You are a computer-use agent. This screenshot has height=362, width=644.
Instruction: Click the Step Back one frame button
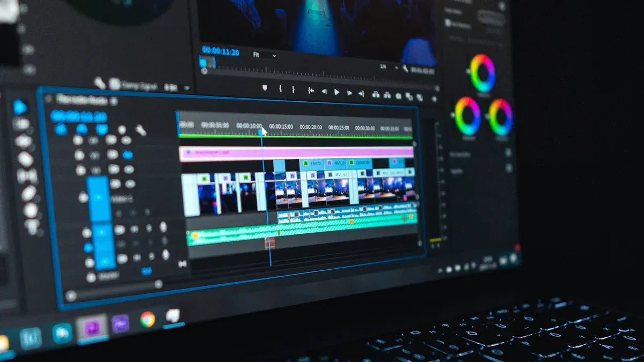point(324,92)
